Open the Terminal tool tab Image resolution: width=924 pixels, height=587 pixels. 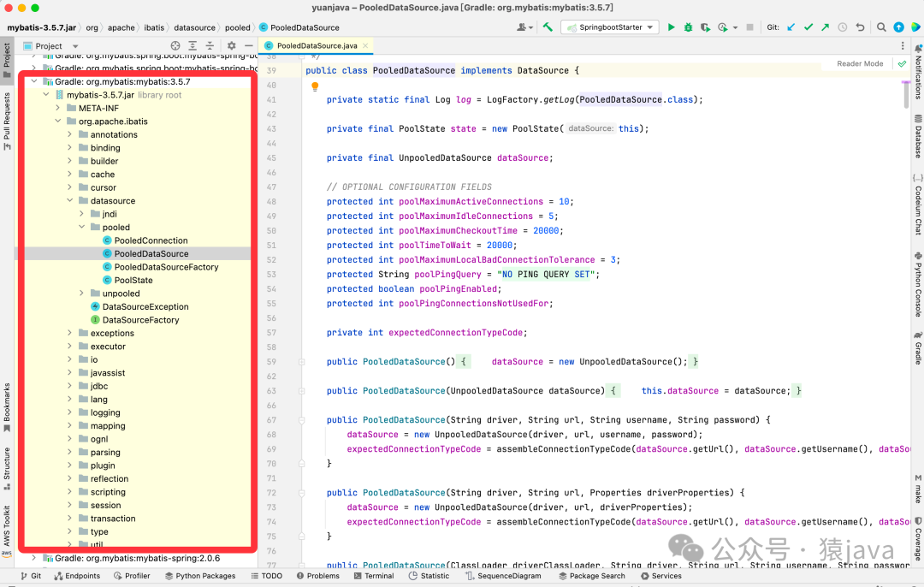point(374,576)
